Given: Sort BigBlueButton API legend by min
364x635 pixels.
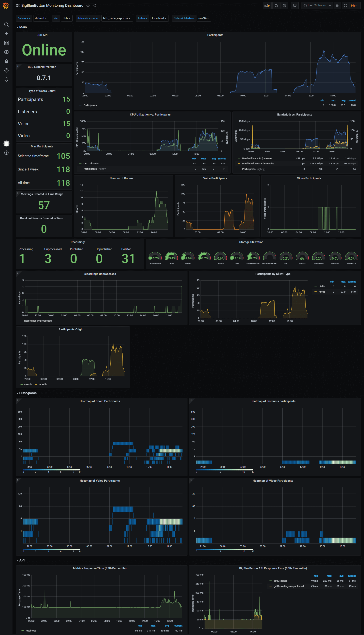Looking at the screenshot, I should pyautogui.click(x=316, y=576).
